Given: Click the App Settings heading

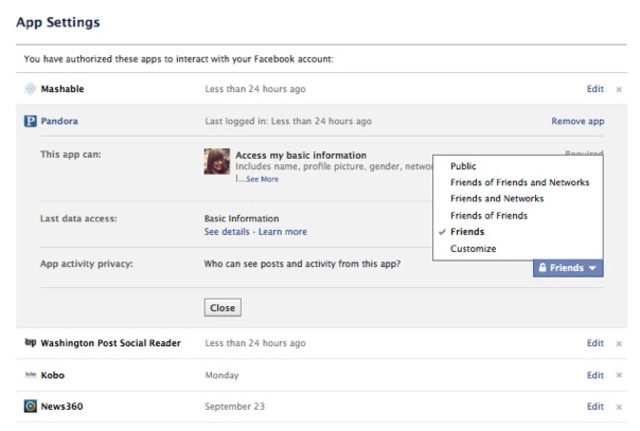Looking at the screenshot, I should pos(58,22).
